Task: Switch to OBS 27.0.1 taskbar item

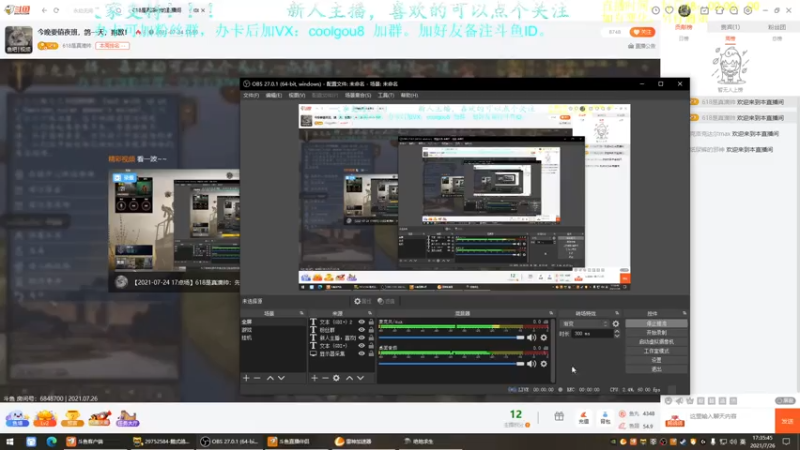Action: [x=229, y=441]
